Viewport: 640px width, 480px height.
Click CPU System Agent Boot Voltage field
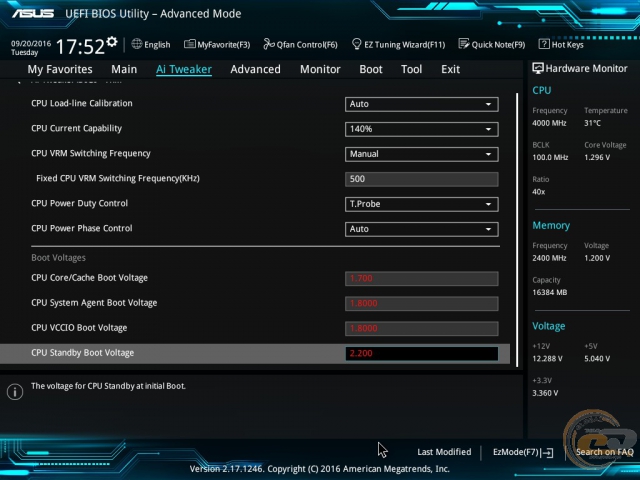(421, 304)
